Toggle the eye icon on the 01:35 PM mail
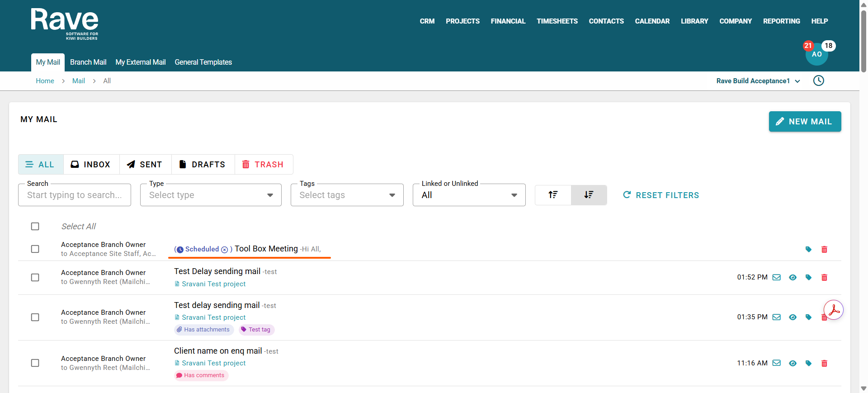This screenshot has width=868, height=393. 793,317
